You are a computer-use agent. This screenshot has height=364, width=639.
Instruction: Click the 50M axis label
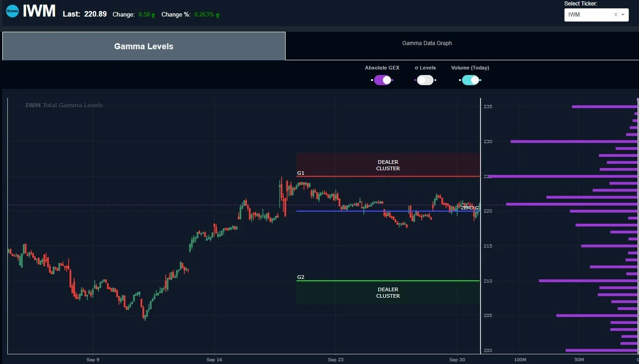(x=579, y=359)
